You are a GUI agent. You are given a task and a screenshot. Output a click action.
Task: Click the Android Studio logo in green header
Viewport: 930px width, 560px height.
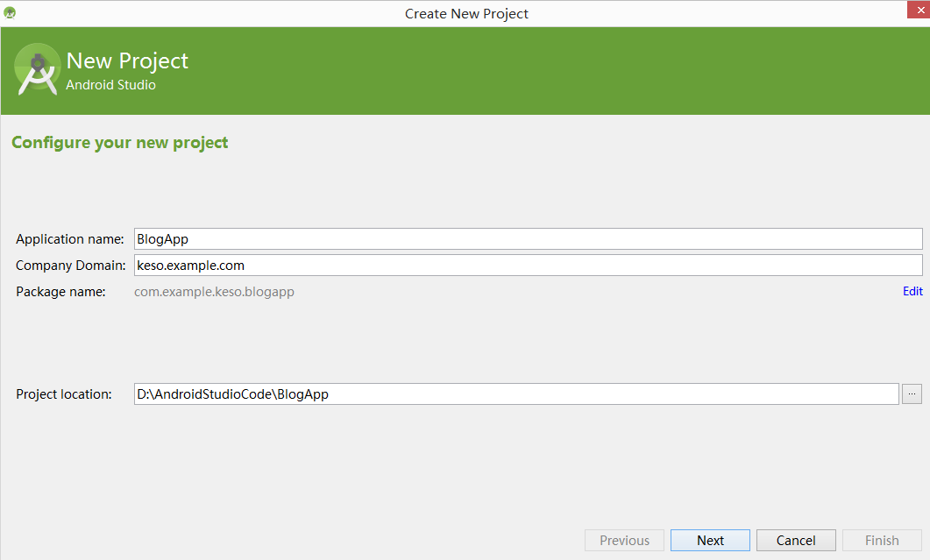[x=38, y=69]
